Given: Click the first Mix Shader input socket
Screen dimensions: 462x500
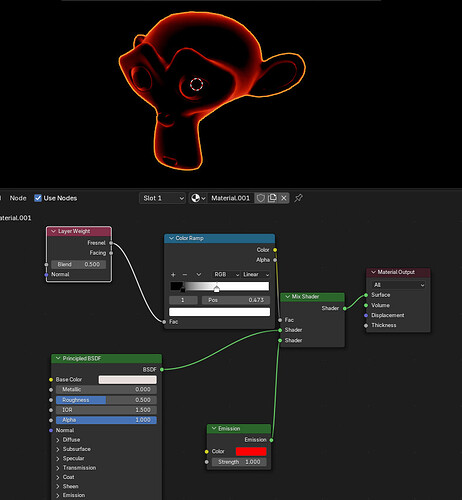Looking at the screenshot, I should tap(280, 330).
